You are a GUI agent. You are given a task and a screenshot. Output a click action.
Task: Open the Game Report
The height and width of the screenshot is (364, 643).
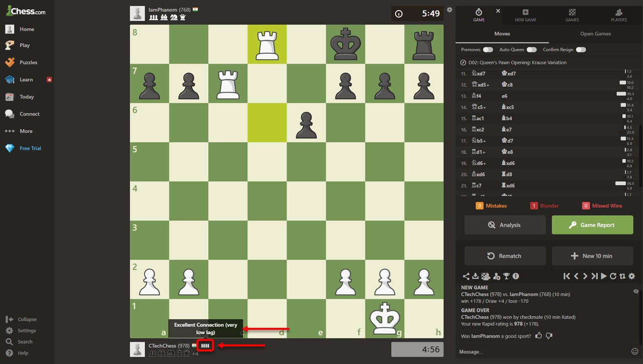[592, 225]
